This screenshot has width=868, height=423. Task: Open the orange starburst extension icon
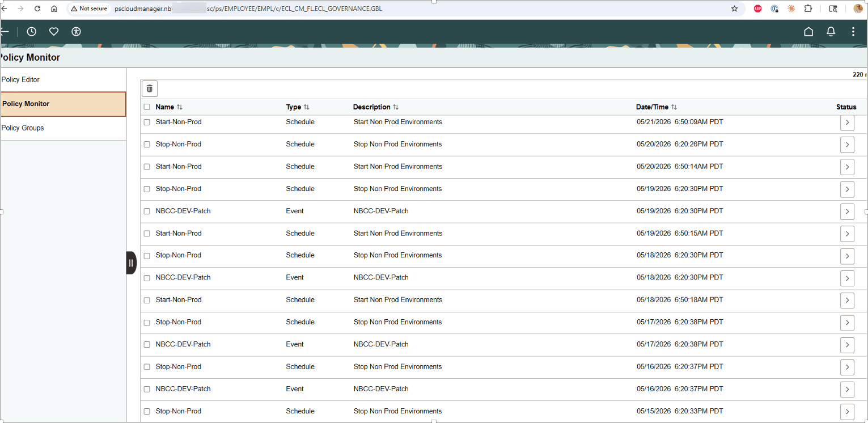(x=791, y=9)
